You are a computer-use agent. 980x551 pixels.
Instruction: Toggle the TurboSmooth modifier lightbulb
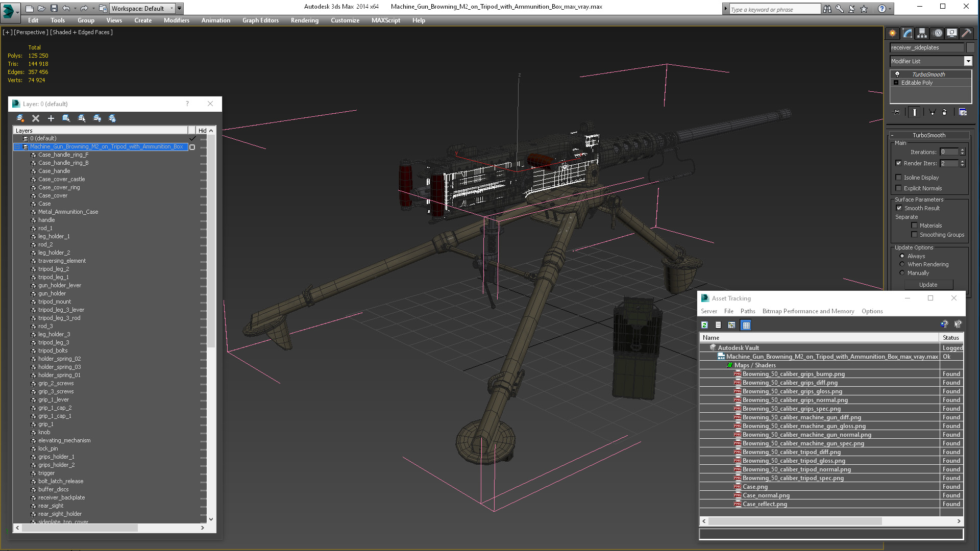coord(897,74)
